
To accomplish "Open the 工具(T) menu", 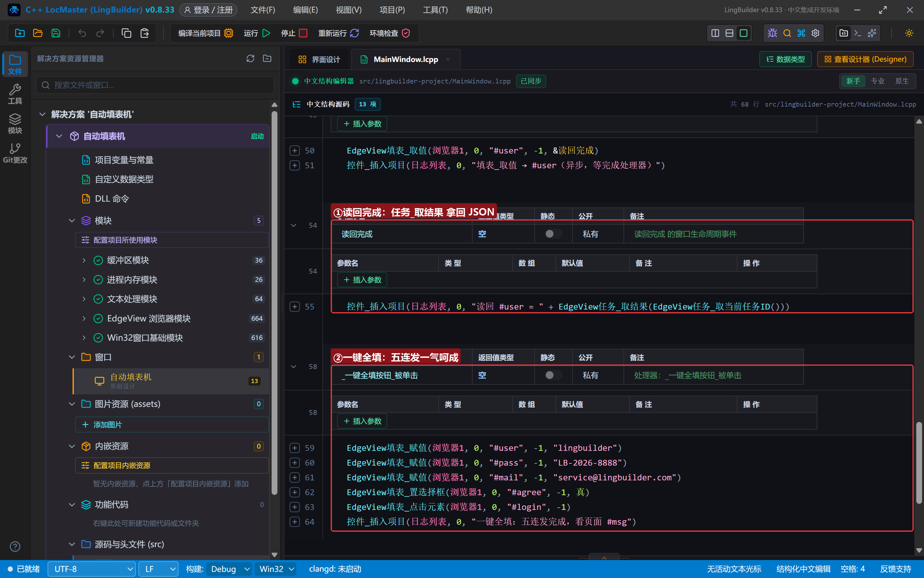I will pyautogui.click(x=435, y=10).
